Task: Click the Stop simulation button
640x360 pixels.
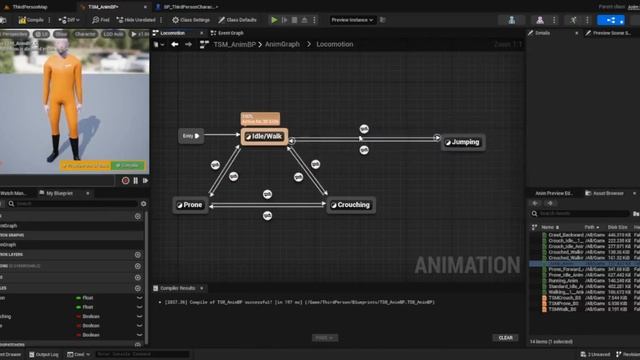Action: (294, 20)
